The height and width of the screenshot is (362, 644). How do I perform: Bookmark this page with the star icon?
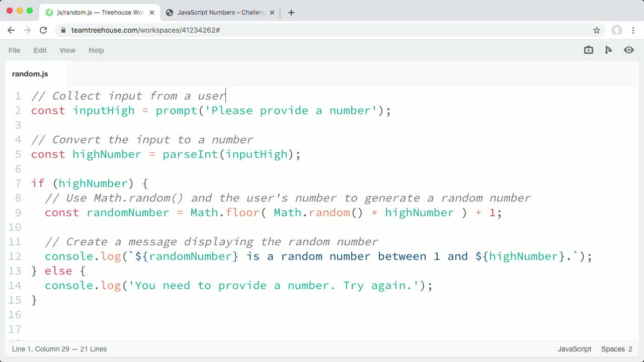point(597,30)
